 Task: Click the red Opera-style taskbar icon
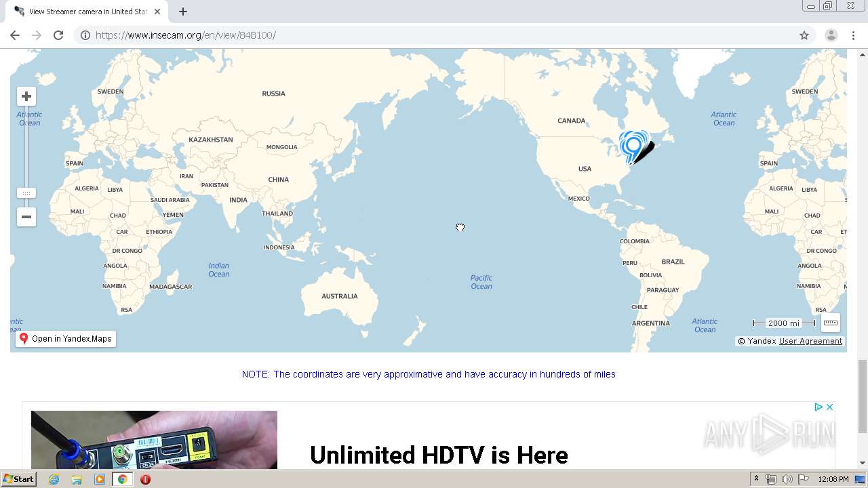145,479
